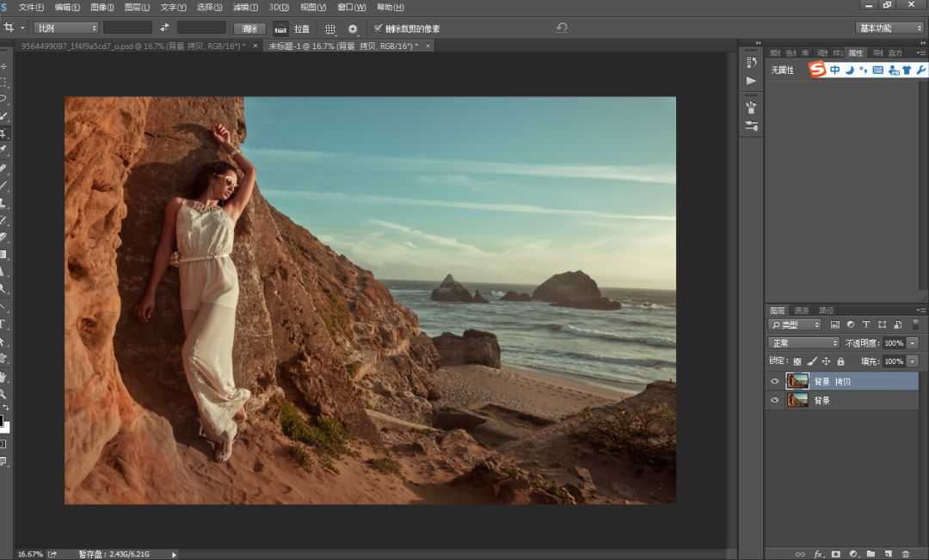The height and width of the screenshot is (560, 929).
Task: Toggle visibility of the 背景 layer
Action: click(775, 400)
